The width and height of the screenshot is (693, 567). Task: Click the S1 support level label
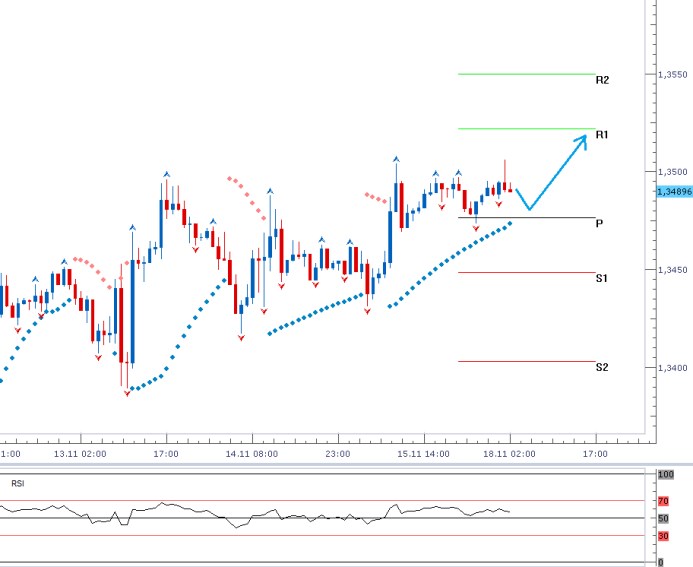click(602, 278)
